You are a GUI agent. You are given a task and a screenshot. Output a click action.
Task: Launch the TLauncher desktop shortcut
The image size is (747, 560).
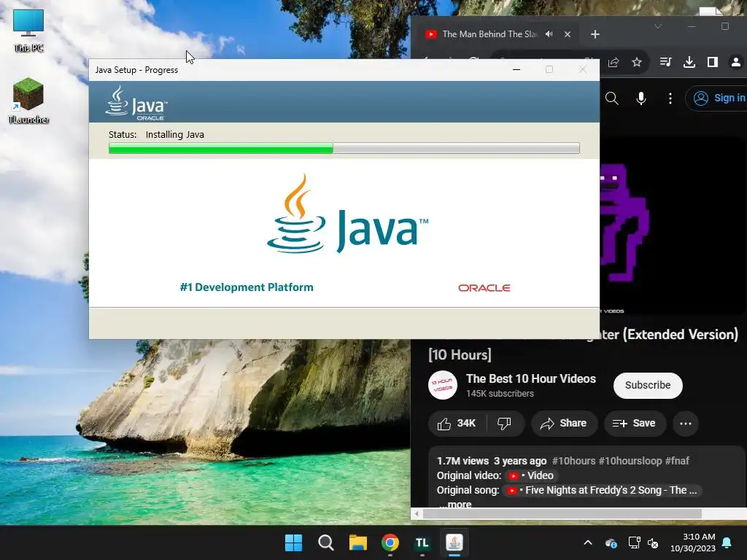tap(28, 101)
